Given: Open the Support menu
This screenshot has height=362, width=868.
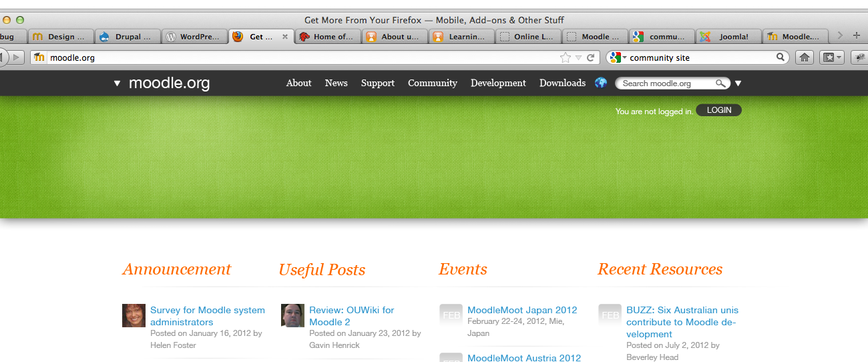Looking at the screenshot, I should coord(378,83).
